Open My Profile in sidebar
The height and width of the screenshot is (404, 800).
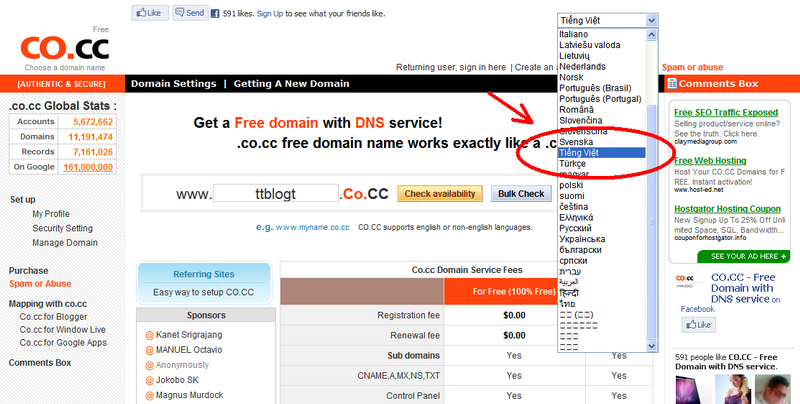(51, 214)
